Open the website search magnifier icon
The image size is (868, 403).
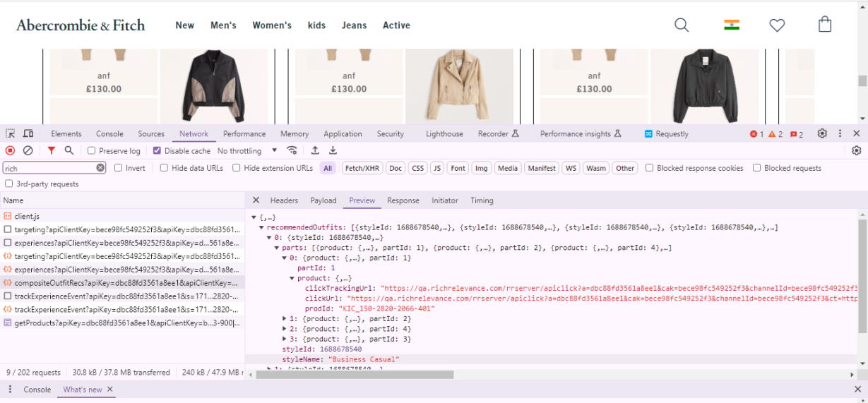click(682, 25)
